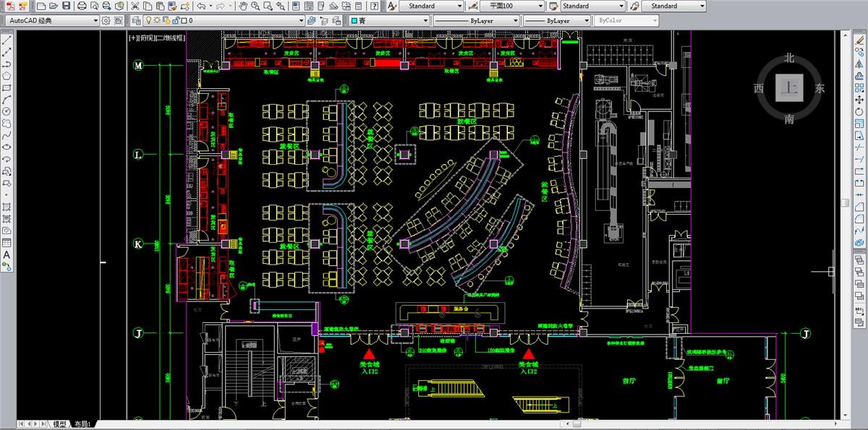The height and width of the screenshot is (430, 868).
Task: Switch to the 布局1 layout tab
Action: (82, 424)
